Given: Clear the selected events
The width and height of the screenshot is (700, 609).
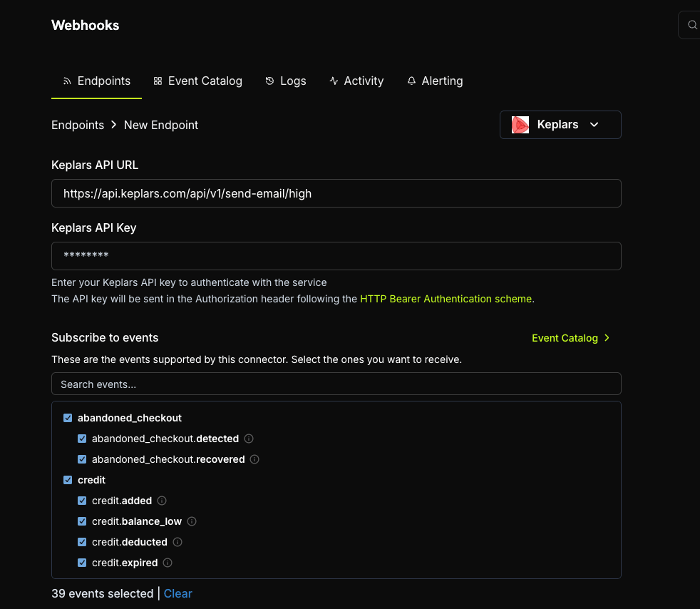Looking at the screenshot, I should (177, 593).
